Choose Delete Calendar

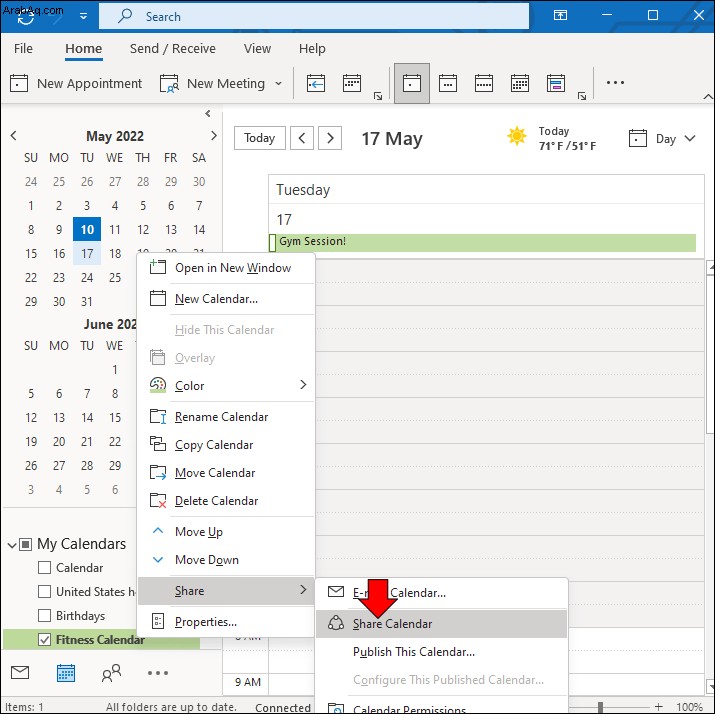pos(226,501)
